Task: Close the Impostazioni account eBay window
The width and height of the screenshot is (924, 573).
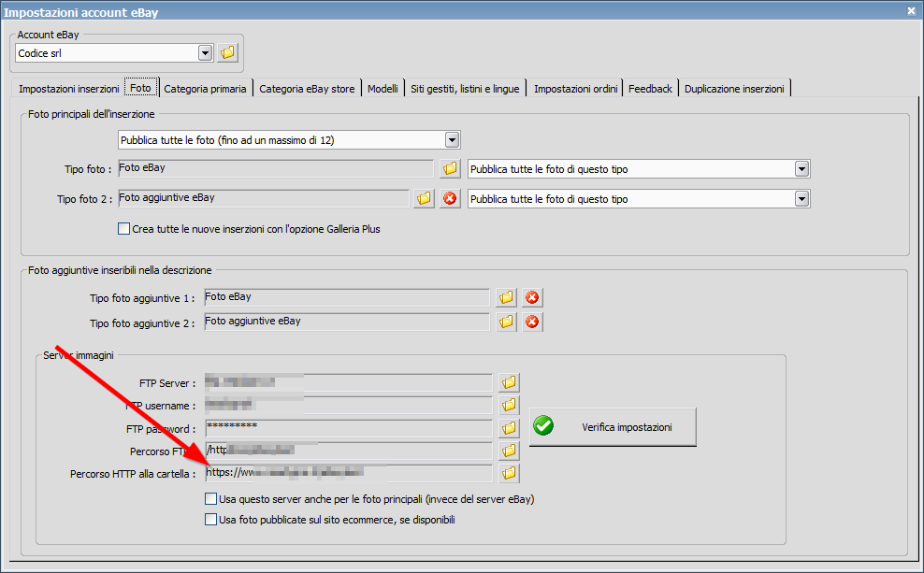Action: [x=911, y=10]
